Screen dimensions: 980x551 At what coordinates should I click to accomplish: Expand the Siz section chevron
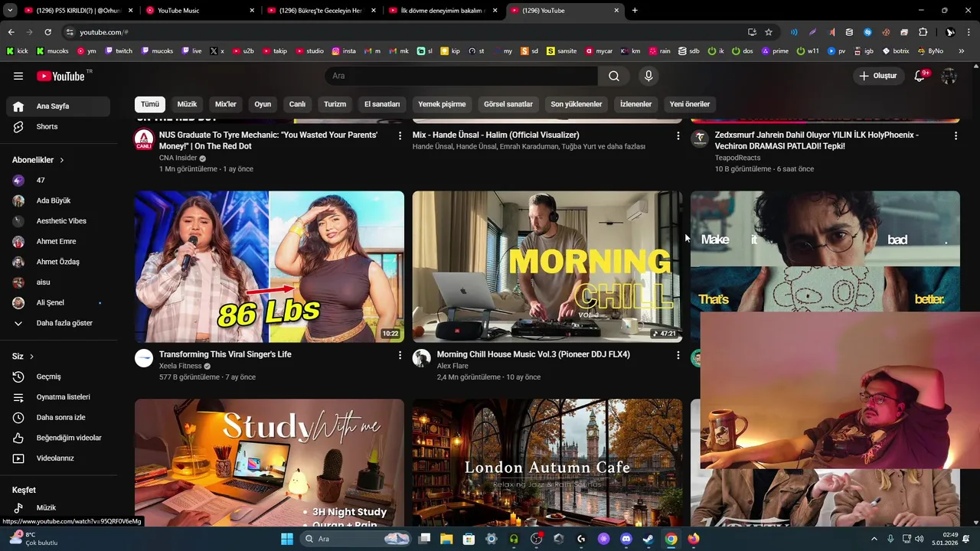[x=31, y=357]
